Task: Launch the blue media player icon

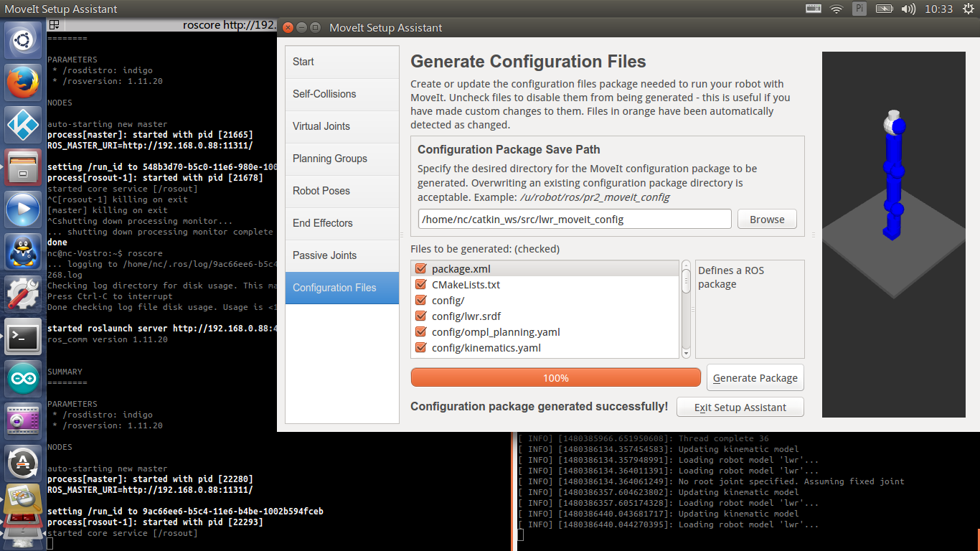Action: [x=23, y=209]
